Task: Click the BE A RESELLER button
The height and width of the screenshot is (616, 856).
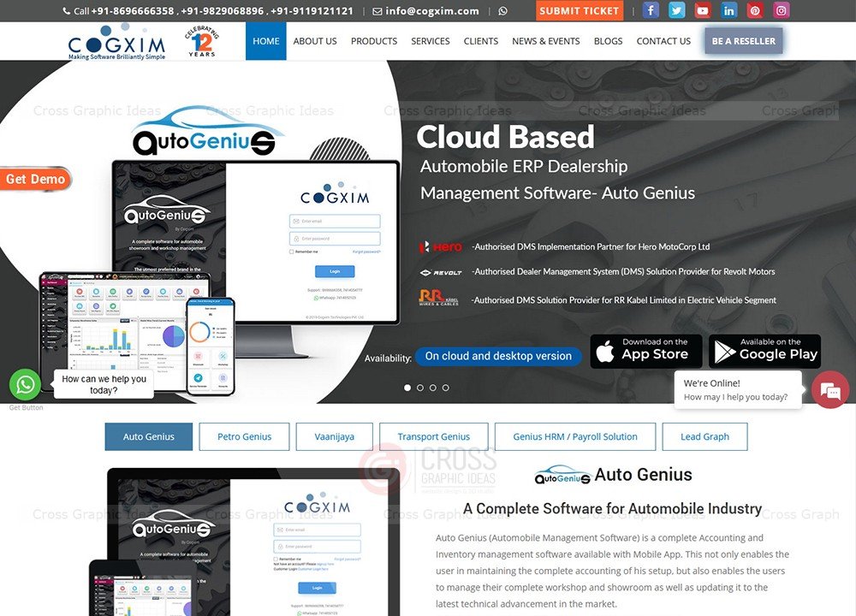Action: point(744,41)
